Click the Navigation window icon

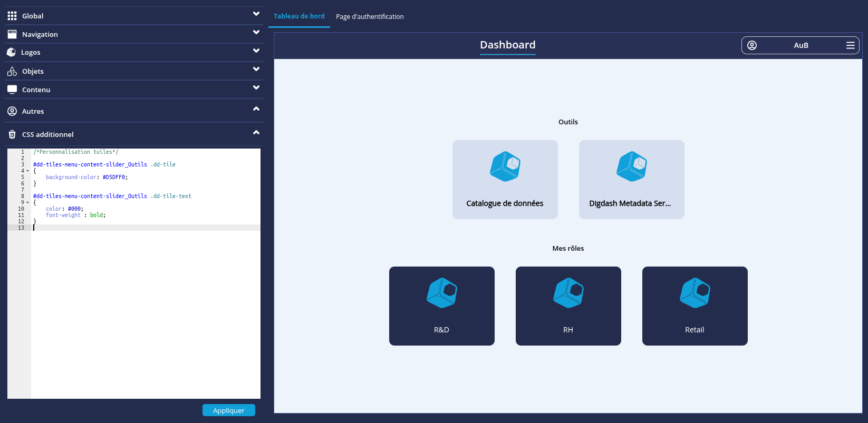[x=12, y=34]
